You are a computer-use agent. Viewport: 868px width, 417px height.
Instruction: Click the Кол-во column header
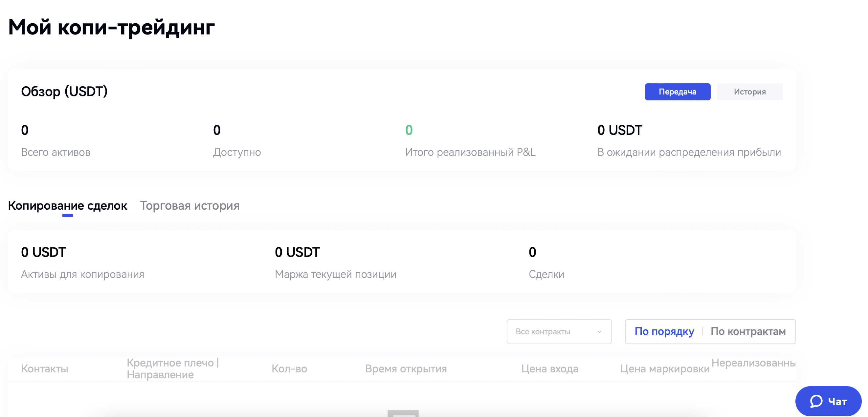click(289, 369)
